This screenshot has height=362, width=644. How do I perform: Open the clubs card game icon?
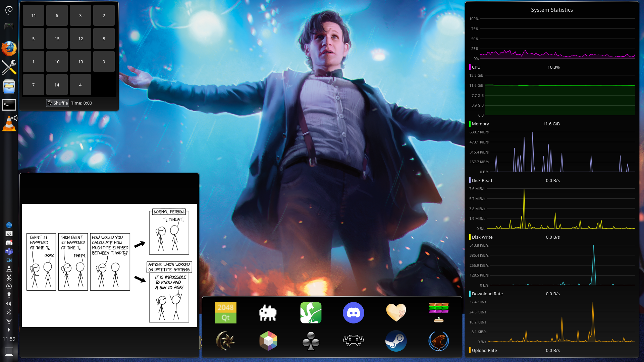[x=311, y=341]
